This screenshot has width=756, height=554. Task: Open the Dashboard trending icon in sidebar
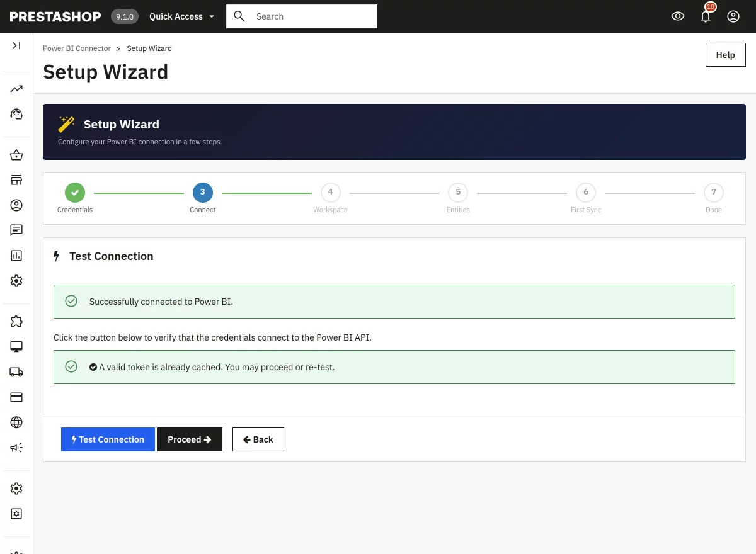(x=16, y=89)
